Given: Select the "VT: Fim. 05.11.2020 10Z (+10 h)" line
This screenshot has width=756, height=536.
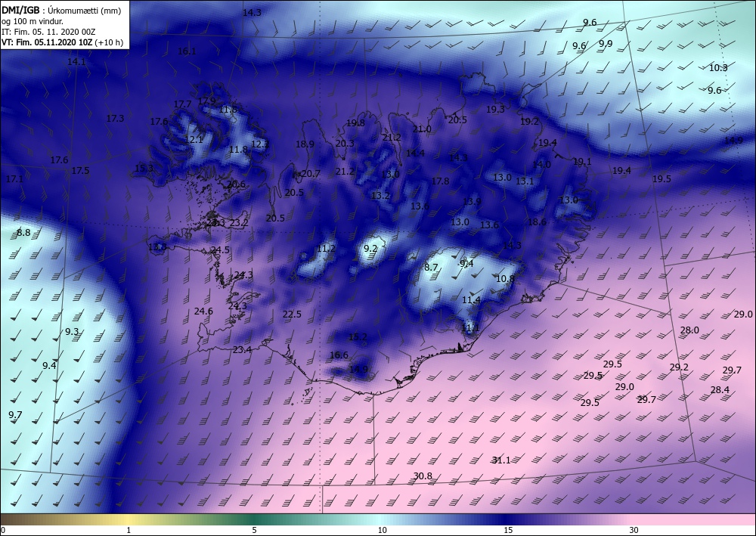Looking at the screenshot, I should (62, 42).
